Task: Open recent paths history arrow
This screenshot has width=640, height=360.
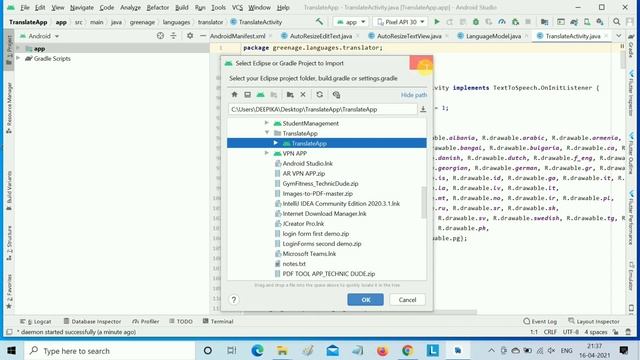Action: click(423, 109)
